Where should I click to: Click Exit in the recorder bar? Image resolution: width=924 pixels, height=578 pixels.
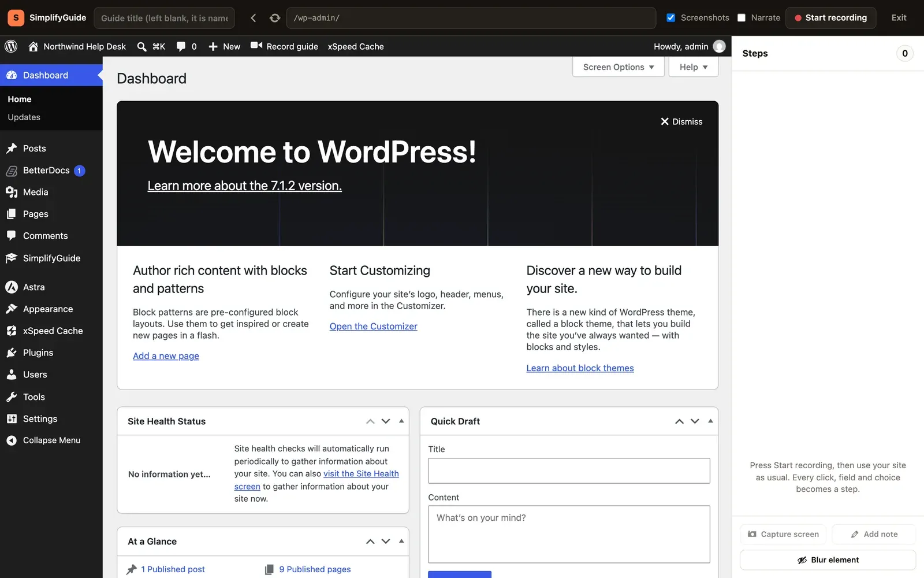pyautogui.click(x=899, y=18)
